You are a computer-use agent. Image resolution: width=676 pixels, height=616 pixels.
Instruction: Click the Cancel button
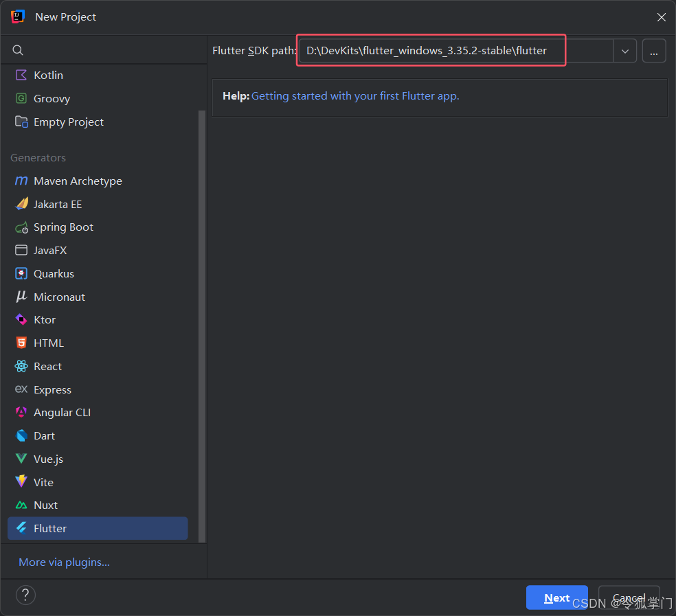click(x=629, y=597)
